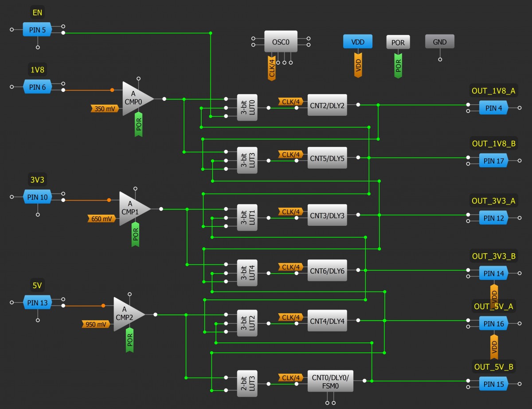Select the CNT2/DLY2 counter block
This screenshot has height=409, width=532.
click(327, 105)
